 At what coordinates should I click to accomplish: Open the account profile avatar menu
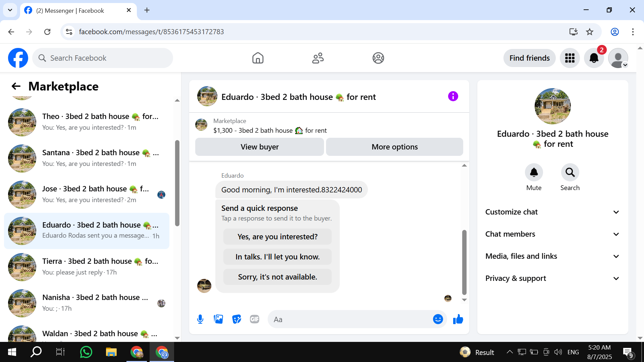(x=618, y=58)
